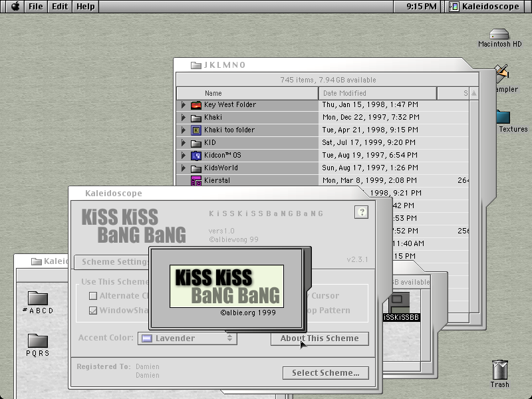Click the date Mon, Mar 8, 1999, 2:08 PM
Viewport: 532px width, 399px height.
pos(370,180)
